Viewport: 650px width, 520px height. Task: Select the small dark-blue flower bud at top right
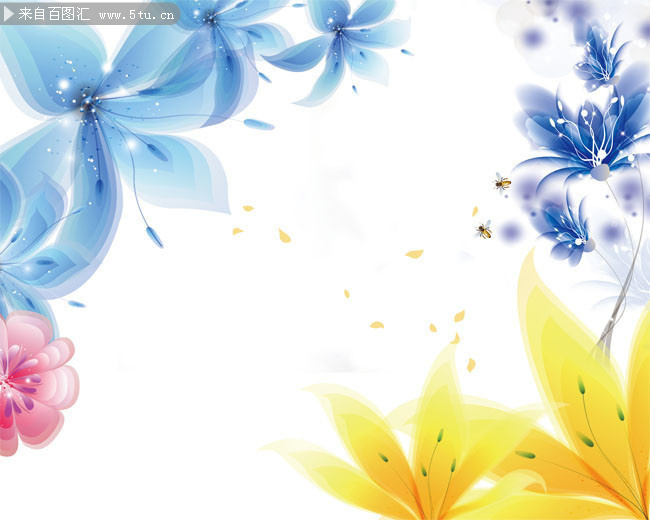[x=600, y=58]
